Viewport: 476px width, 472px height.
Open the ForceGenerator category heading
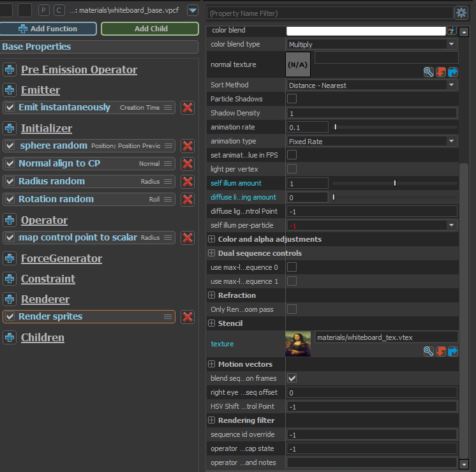(61, 258)
